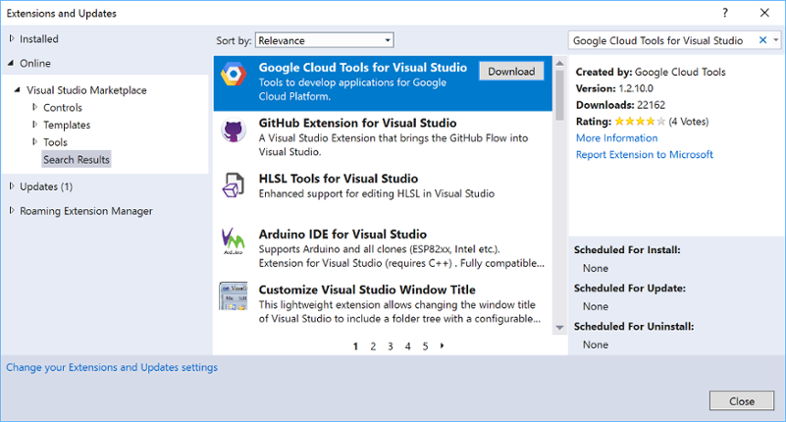Expand the Roaming Extension Manager category
The image size is (786, 422).
pos(12,210)
